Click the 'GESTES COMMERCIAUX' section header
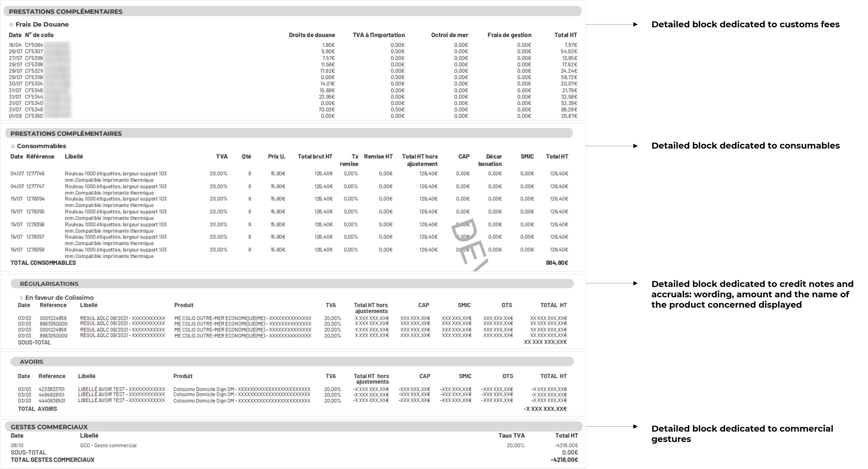The width and height of the screenshot is (868, 469). click(49, 427)
